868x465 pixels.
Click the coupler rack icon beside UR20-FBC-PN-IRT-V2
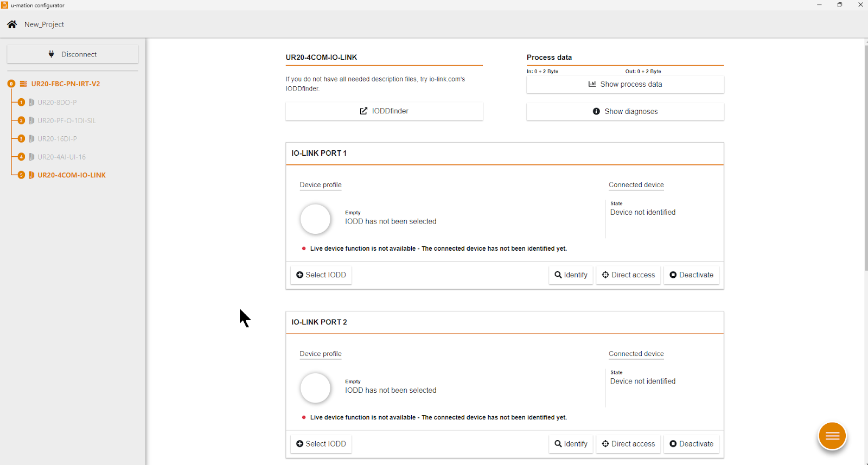(x=23, y=84)
